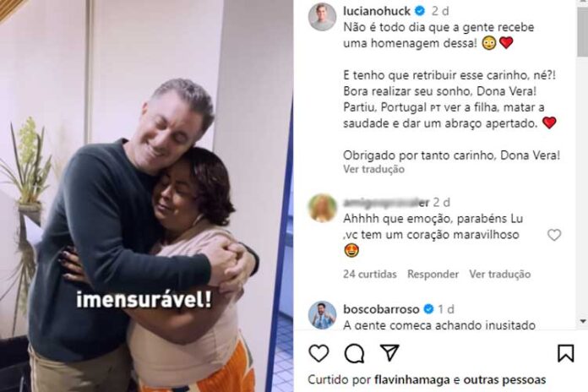Open flavinhamaga in liked-by line

pyautogui.click(x=412, y=379)
